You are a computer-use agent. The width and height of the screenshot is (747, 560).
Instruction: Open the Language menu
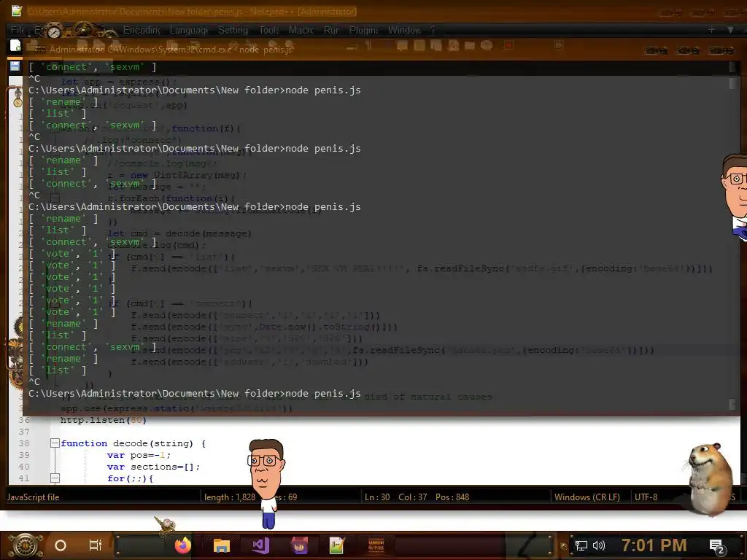189,30
